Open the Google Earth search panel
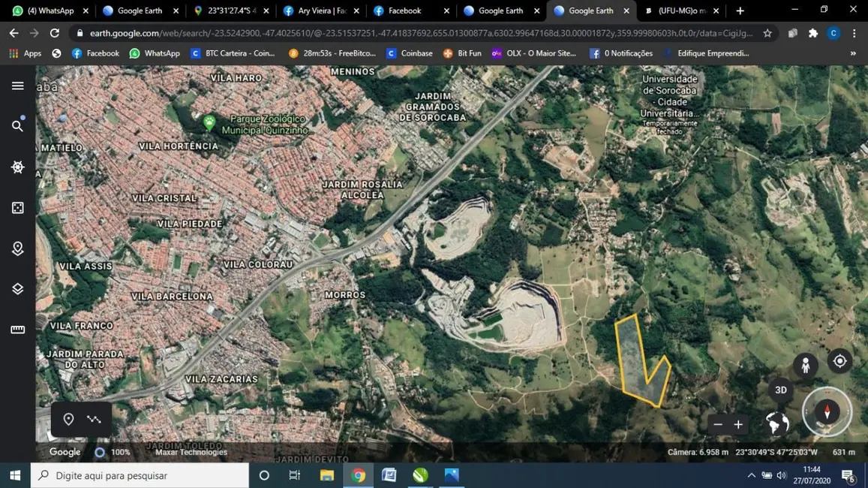This screenshot has height=488, width=868. coord(18,125)
